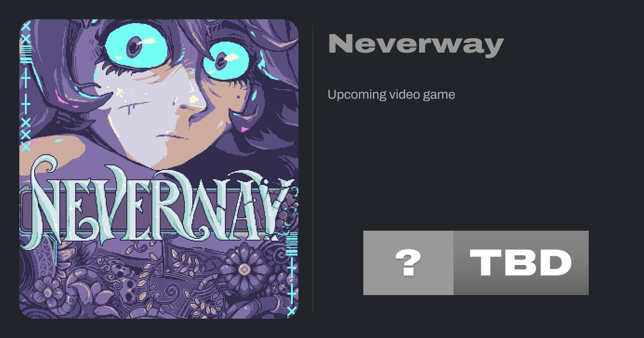The image size is (644, 338).
Task: Click the vertical divider beside the cover
Action: (x=312, y=169)
